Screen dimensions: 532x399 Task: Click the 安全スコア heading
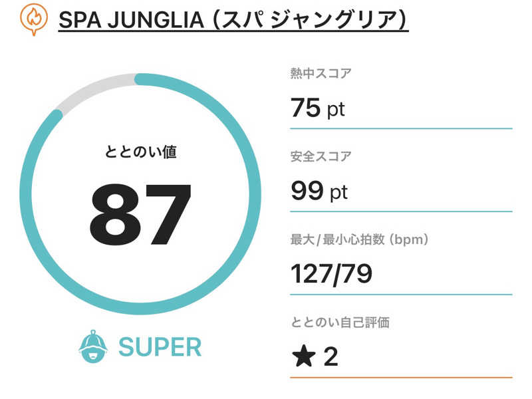[x=321, y=157]
